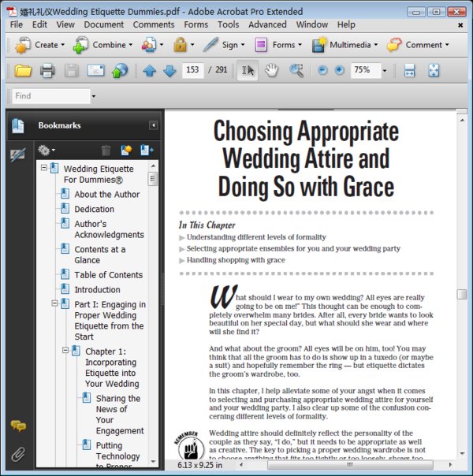Collapse Chapter 1 bookmark tree node

tap(65, 351)
